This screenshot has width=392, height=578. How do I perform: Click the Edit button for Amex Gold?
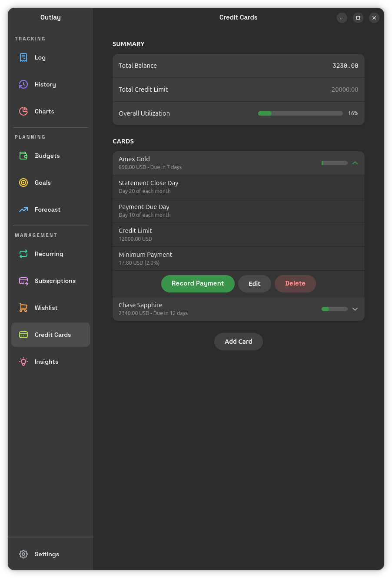pyautogui.click(x=254, y=284)
